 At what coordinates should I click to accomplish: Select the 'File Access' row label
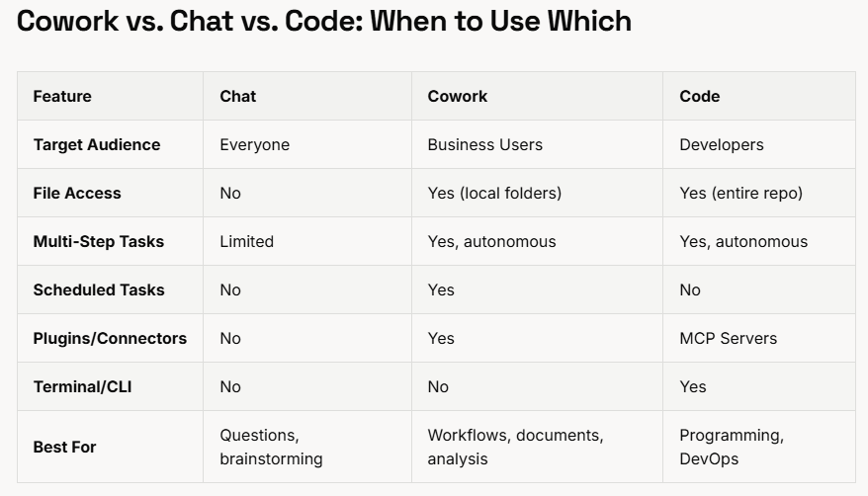[x=77, y=193]
